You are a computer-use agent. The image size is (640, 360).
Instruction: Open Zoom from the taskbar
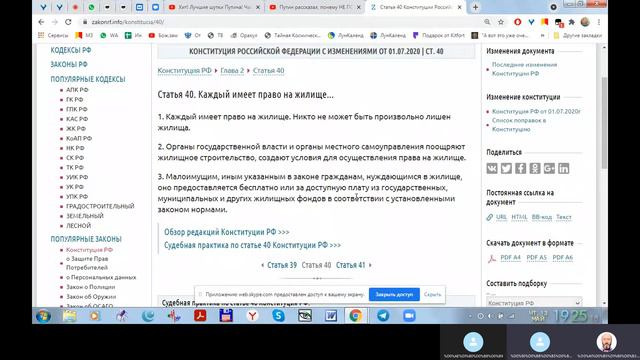coord(409,316)
